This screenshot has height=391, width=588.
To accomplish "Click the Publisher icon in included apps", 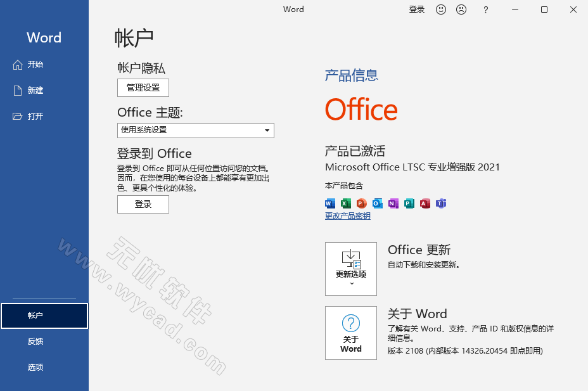I will 408,203.
